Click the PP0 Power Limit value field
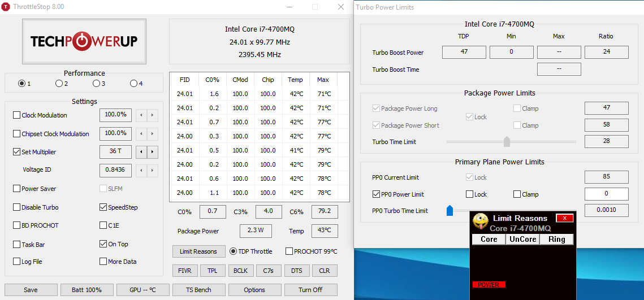The width and height of the screenshot is (644, 300). (607, 194)
